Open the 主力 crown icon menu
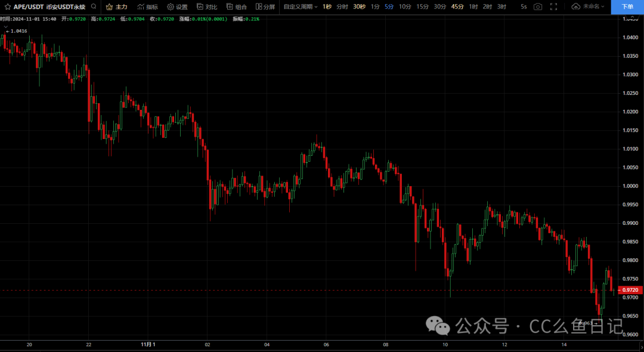 click(117, 7)
